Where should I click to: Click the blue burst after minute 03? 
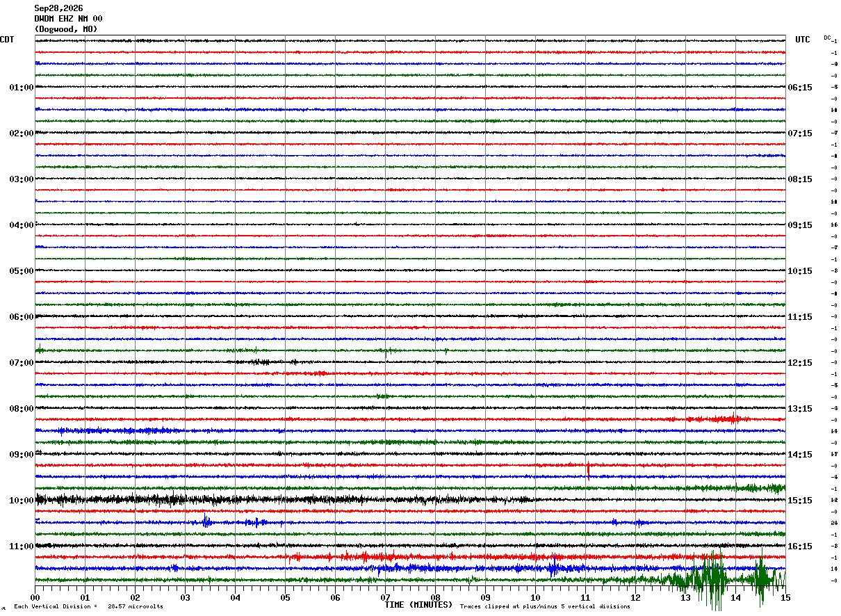click(206, 521)
